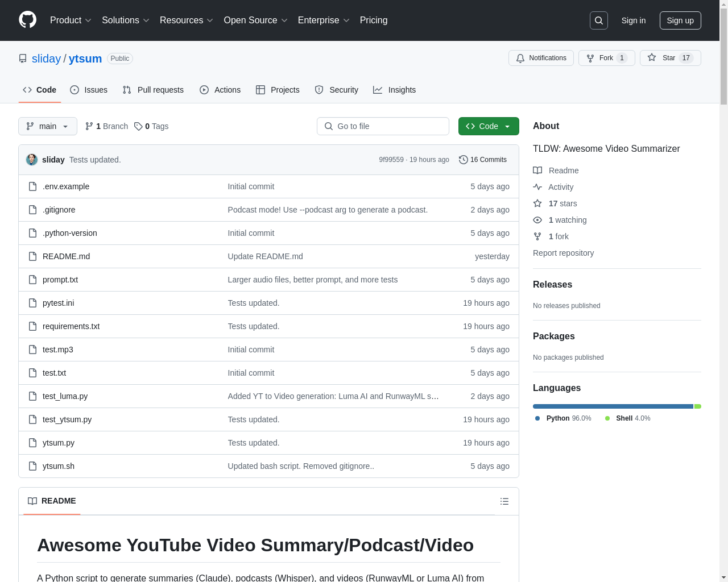This screenshot has height=582, width=728.
Task: Open the green Code dropdown button
Action: click(x=489, y=126)
